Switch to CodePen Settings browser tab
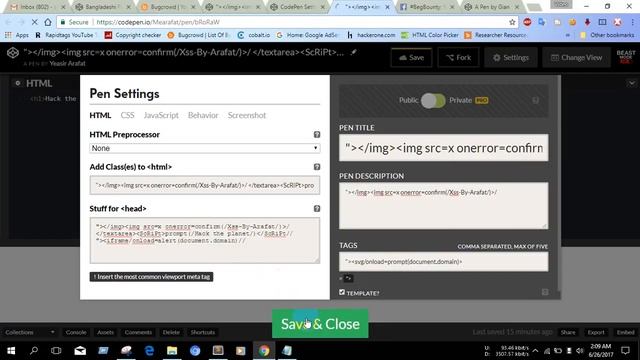This screenshot has width=640, height=360. (x=298, y=7)
